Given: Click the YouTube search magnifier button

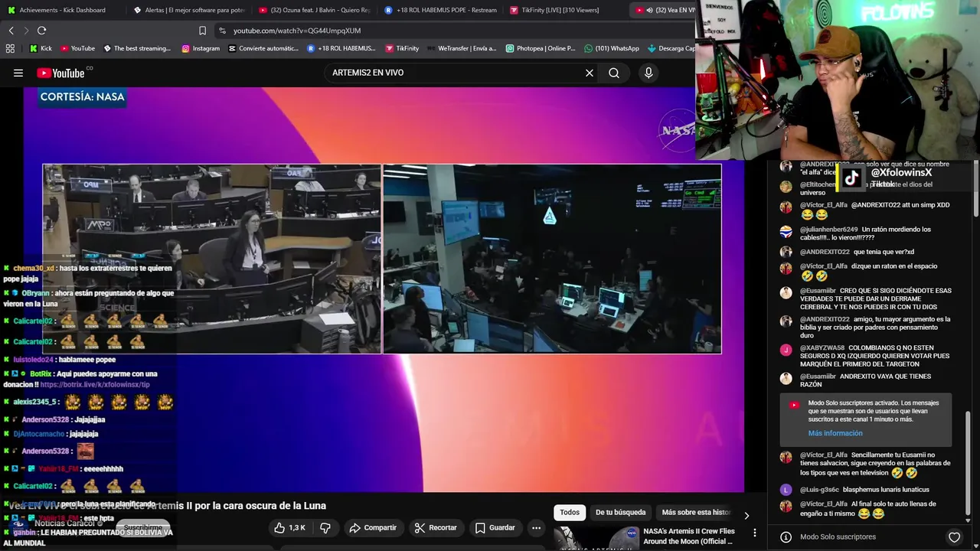Looking at the screenshot, I should [614, 73].
